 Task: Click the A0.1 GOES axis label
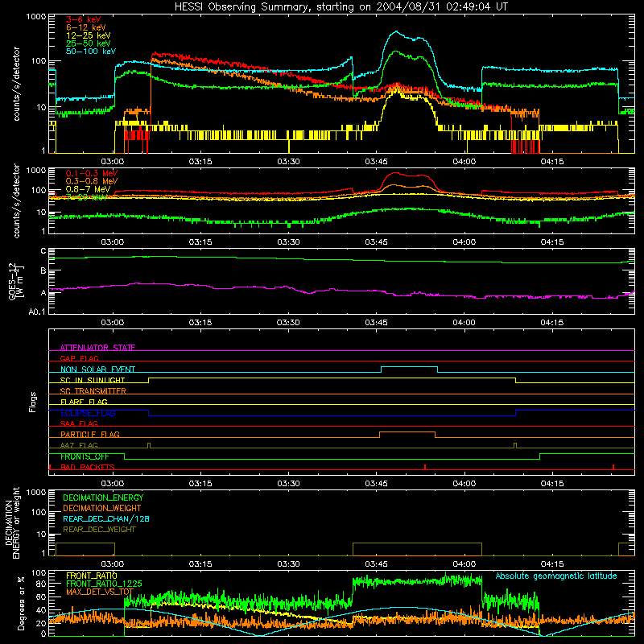(37, 312)
